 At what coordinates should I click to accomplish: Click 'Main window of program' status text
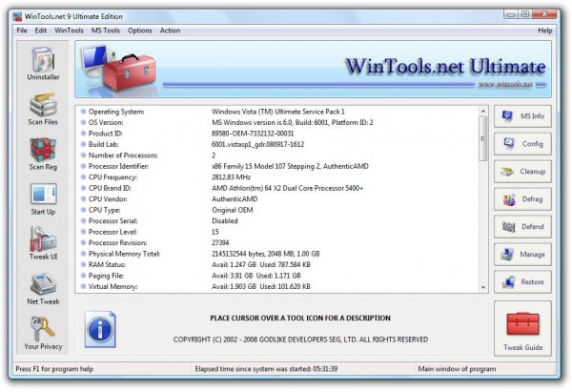coord(457,369)
